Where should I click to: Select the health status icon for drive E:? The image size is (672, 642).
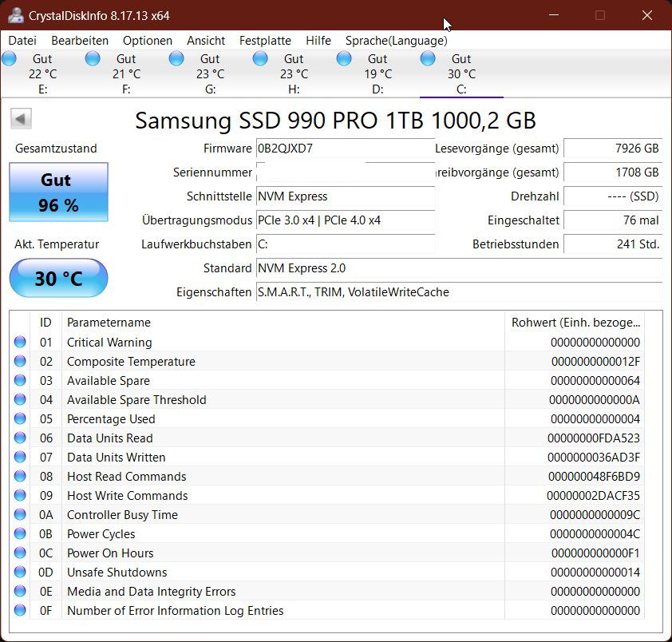(9, 58)
